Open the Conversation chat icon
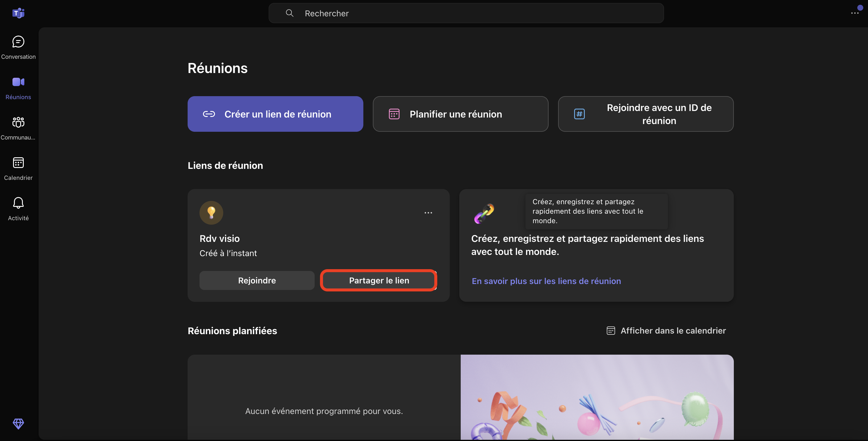 tap(18, 42)
